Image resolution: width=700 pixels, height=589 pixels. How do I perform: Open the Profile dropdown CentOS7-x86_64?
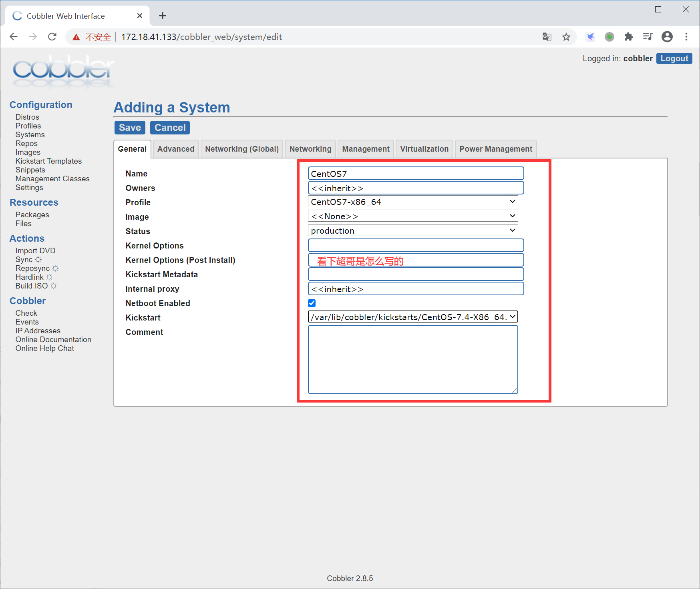pyautogui.click(x=413, y=202)
